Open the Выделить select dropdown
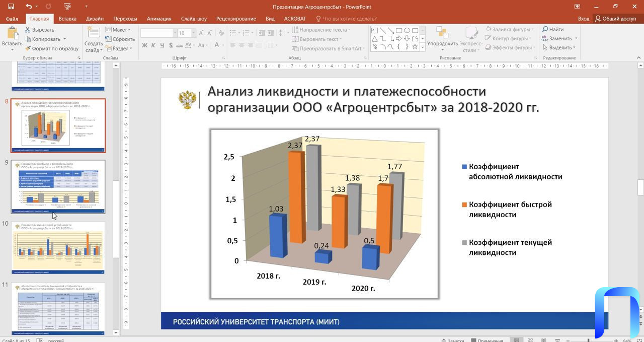The width and height of the screenshot is (644, 342). click(559, 48)
